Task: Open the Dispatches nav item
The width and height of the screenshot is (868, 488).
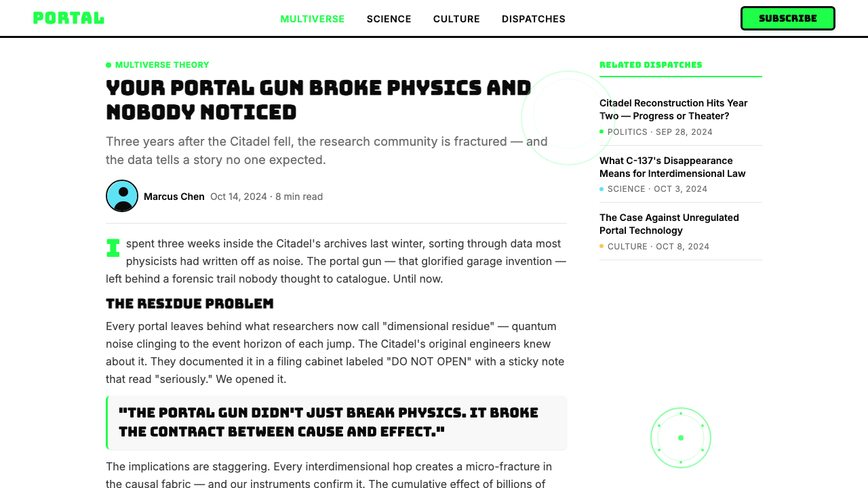Action: pyautogui.click(x=534, y=19)
